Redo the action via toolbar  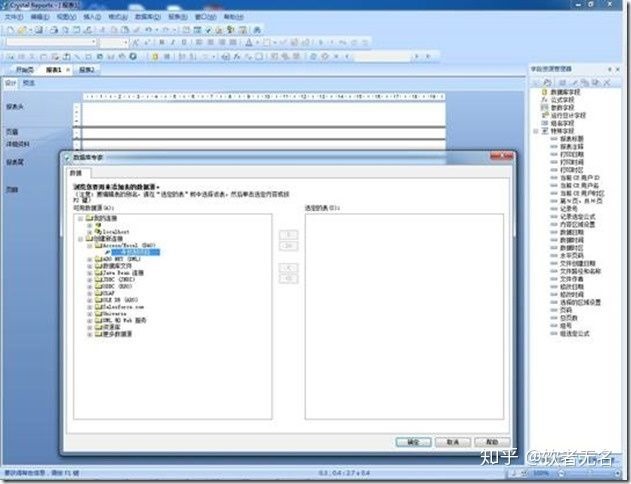coord(165,30)
